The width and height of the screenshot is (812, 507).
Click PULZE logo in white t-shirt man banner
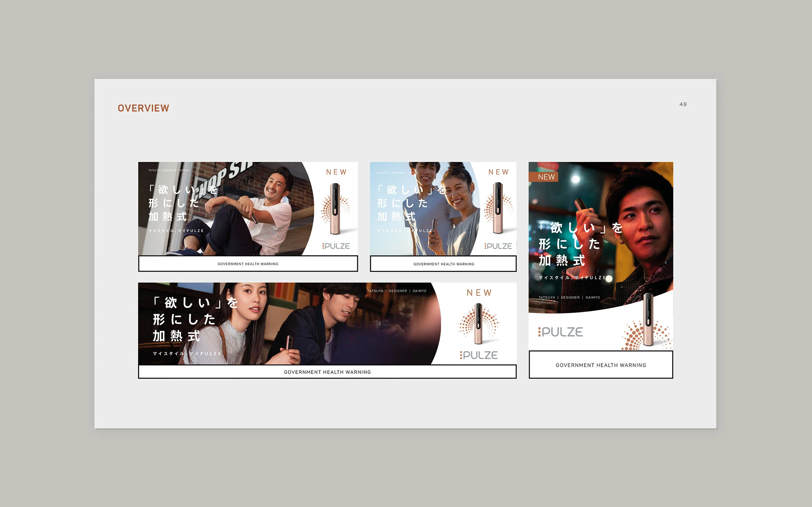[x=336, y=246]
